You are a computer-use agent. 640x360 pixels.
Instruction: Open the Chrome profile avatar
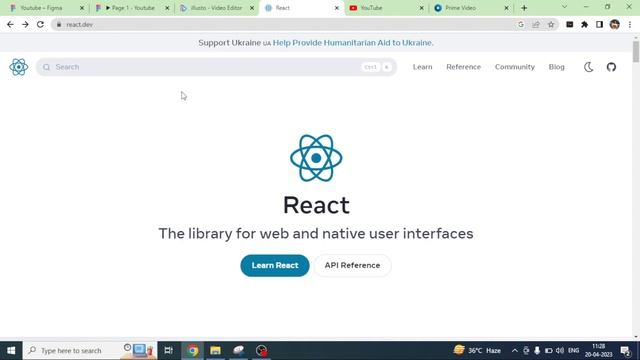point(615,24)
